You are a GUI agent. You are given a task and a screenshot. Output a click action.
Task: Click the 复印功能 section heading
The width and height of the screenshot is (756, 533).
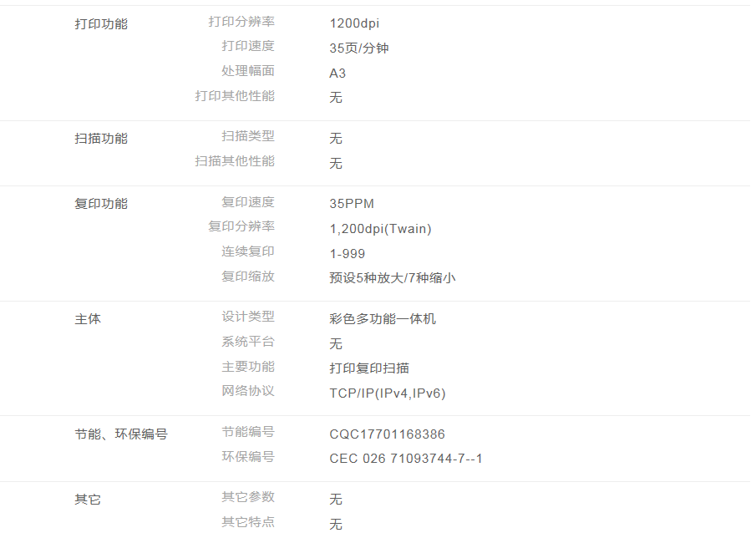(101, 204)
